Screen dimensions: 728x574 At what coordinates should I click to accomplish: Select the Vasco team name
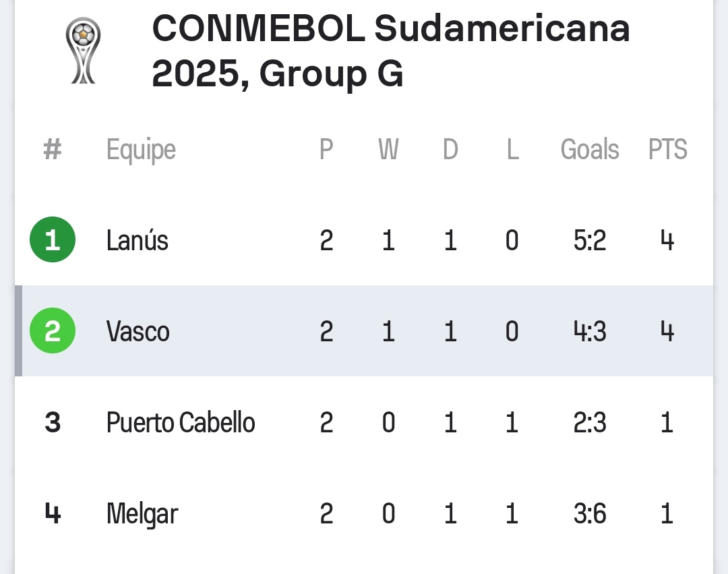point(138,331)
